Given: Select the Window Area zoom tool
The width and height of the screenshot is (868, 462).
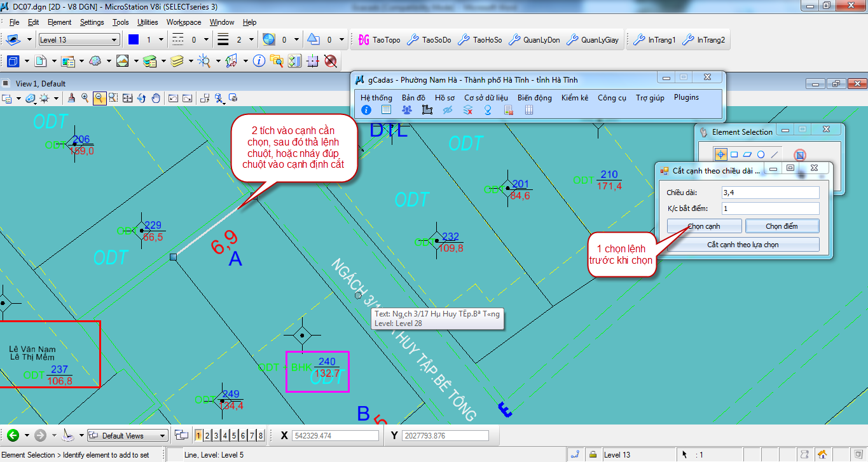Looking at the screenshot, I should [x=114, y=98].
